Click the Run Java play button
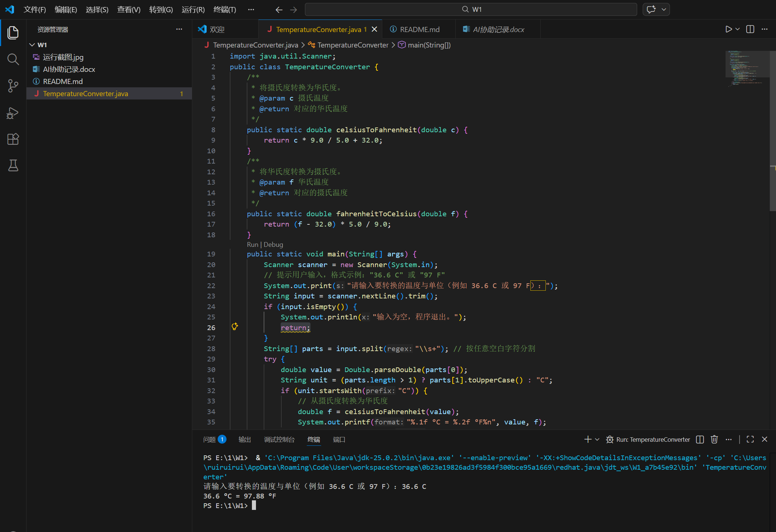This screenshot has width=776, height=532. pyautogui.click(x=728, y=29)
